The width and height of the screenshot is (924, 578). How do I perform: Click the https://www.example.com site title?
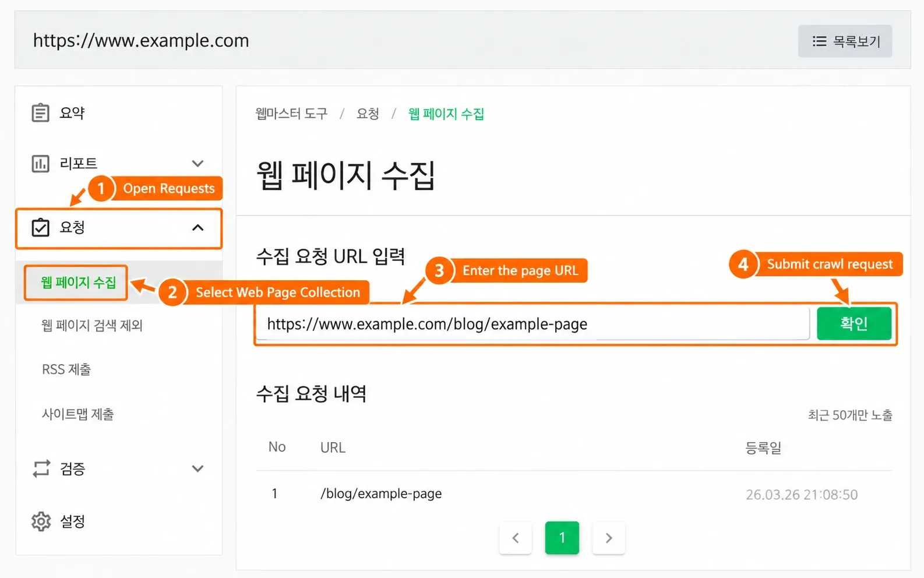click(141, 40)
